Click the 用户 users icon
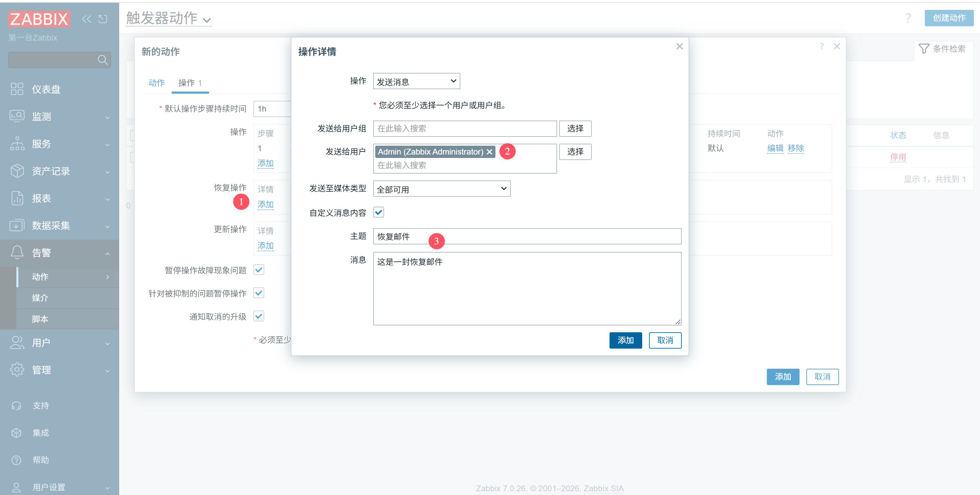The height and width of the screenshot is (495, 980). click(x=17, y=342)
